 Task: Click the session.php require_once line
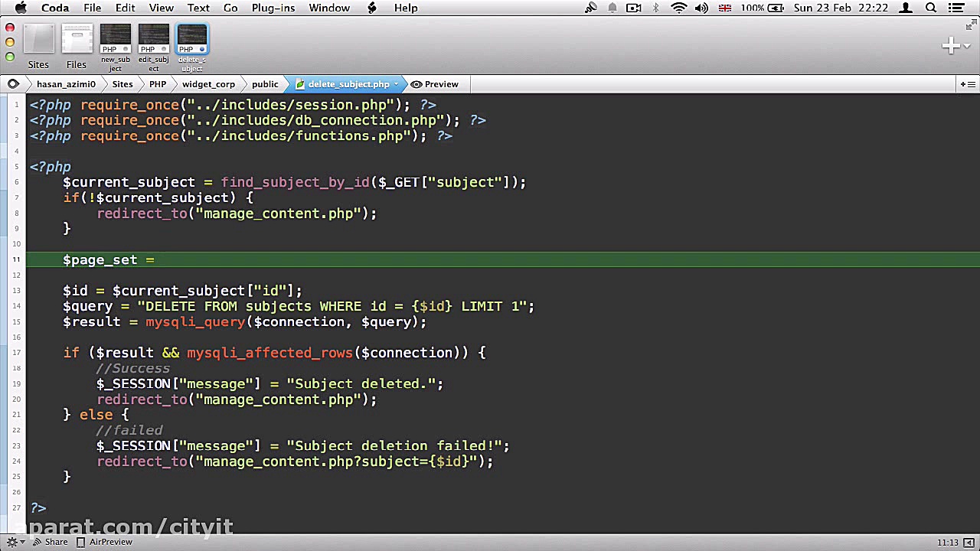click(x=233, y=105)
